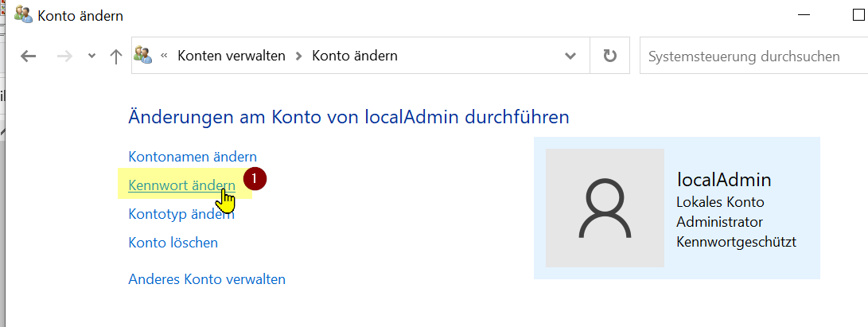Open the Kontonamen ändern link
This screenshot has width=868, height=327.
[193, 157]
